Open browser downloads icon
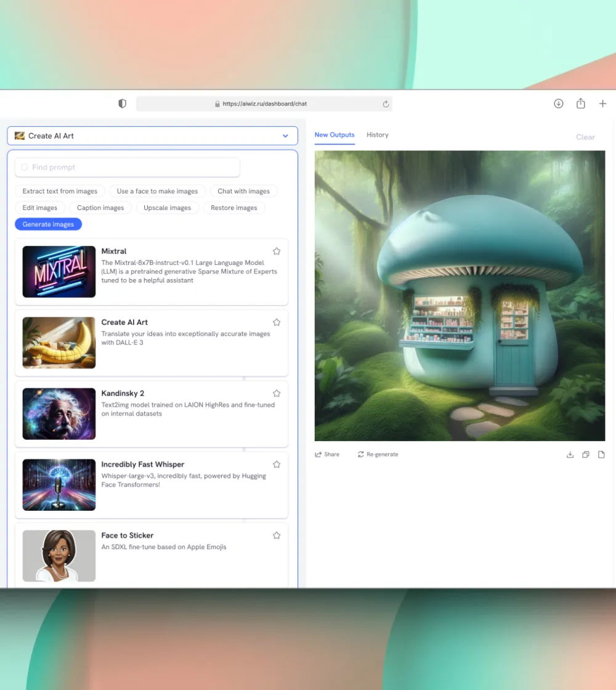 (x=558, y=103)
